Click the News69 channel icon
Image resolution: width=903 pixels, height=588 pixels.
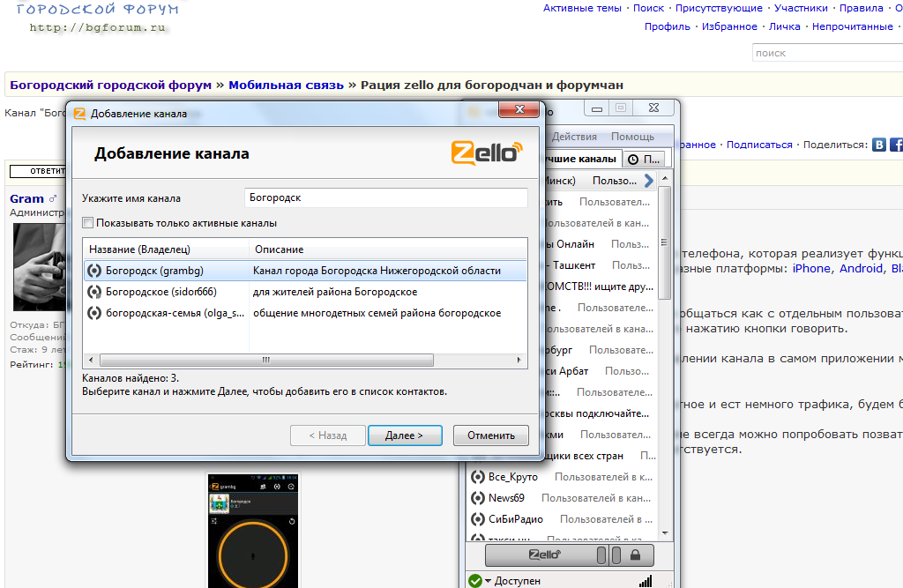click(x=476, y=498)
